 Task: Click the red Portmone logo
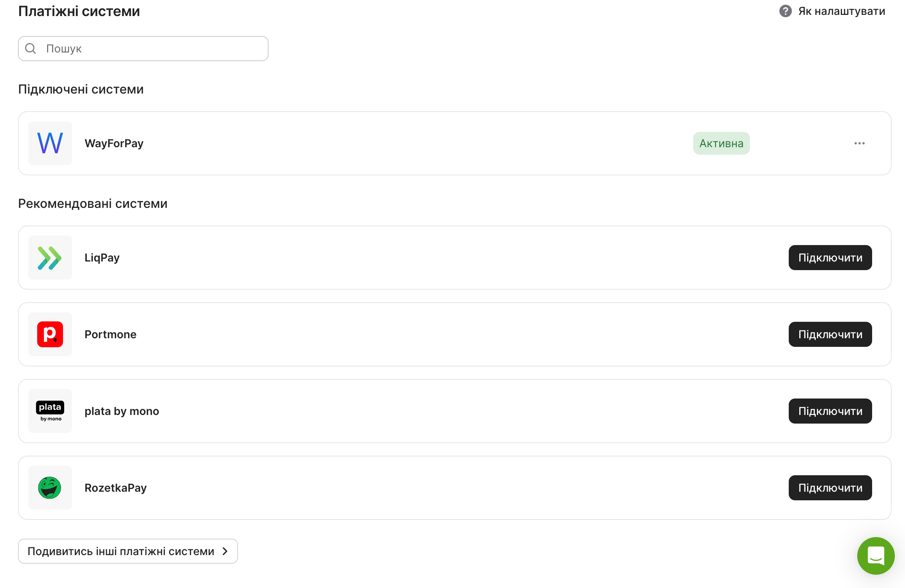[50, 334]
